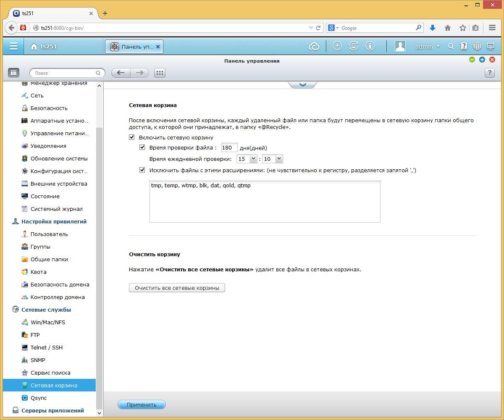Switch to Панель управления taskbar tab
Viewport: 504px width, 420px height.
coord(134,47)
